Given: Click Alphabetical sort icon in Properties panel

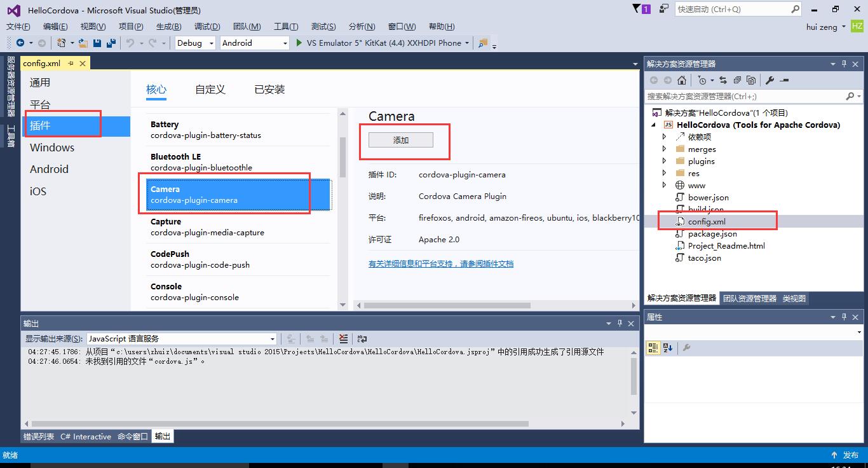Looking at the screenshot, I should (x=667, y=348).
